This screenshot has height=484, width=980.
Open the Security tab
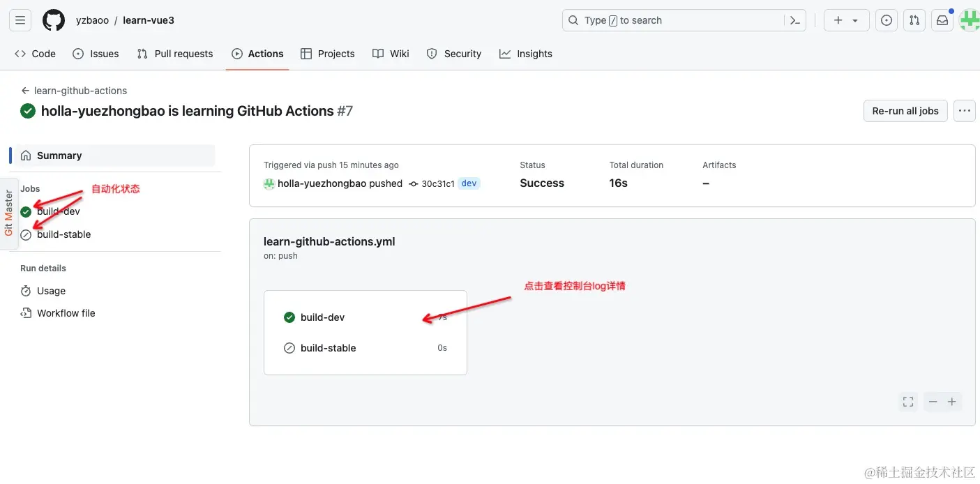click(454, 54)
